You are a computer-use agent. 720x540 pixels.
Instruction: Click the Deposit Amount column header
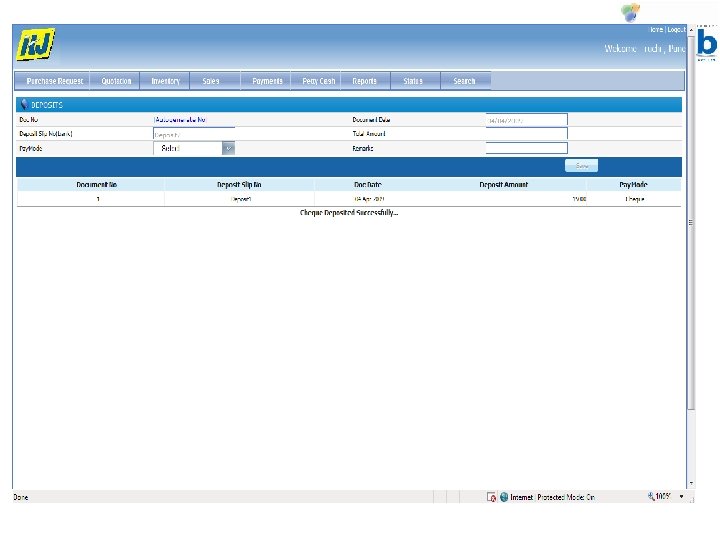(x=504, y=185)
